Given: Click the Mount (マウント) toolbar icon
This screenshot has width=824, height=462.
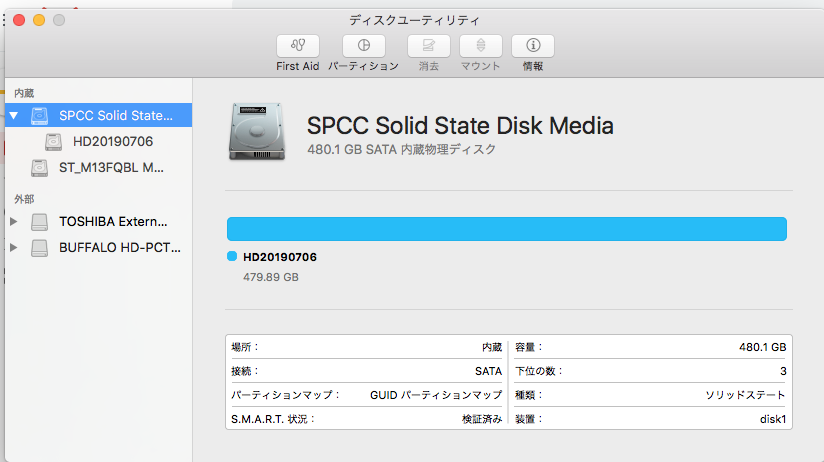Looking at the screenshot, I should pyautogui.click(x=480, y=45).
